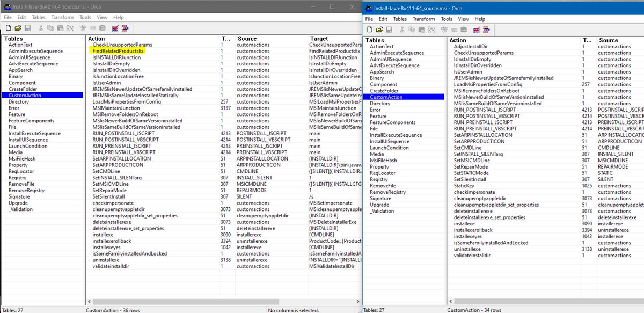Open Help menu in 8u421 window
Screen dimensions: 644x313
coord(118,17)
